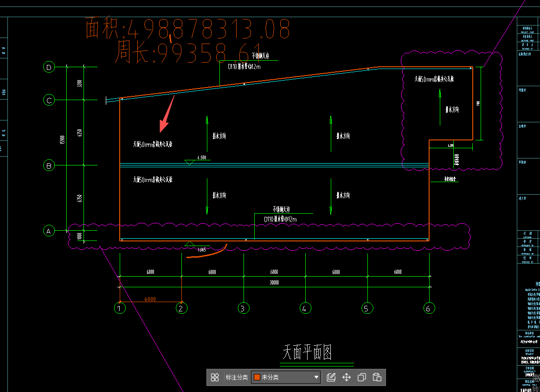Click the 4.500 elevation label at the ridge
The width and height of the screenshot is (540, 392).
[202, 158]
